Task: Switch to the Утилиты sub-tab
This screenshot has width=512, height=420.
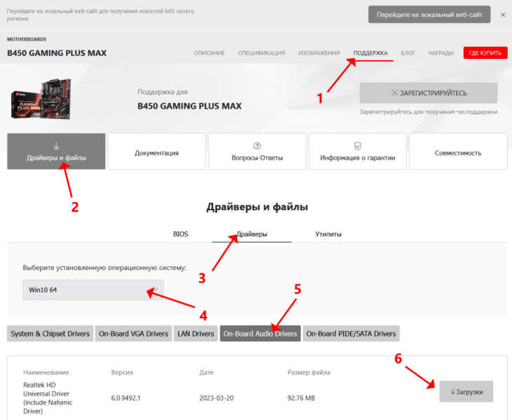Action: (328, 234)
